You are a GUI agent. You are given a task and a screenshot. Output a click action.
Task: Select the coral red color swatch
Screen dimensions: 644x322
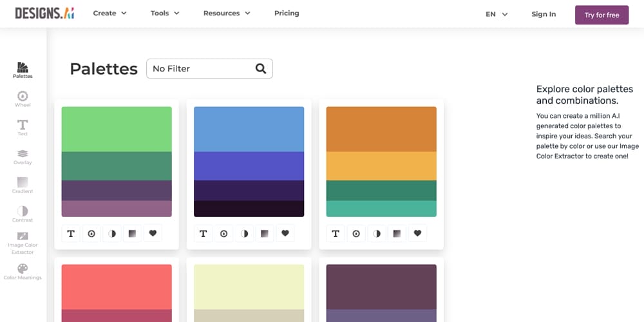point(117,287)
